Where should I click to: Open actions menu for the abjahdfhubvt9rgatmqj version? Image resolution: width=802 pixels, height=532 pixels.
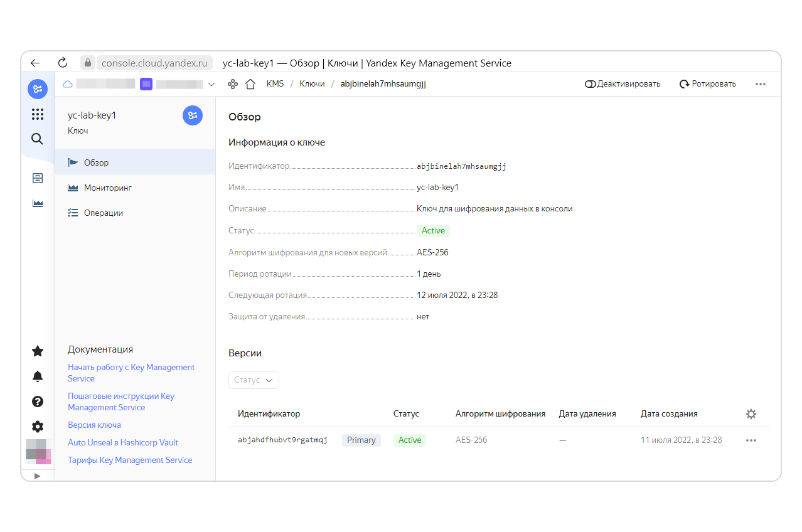751,440
